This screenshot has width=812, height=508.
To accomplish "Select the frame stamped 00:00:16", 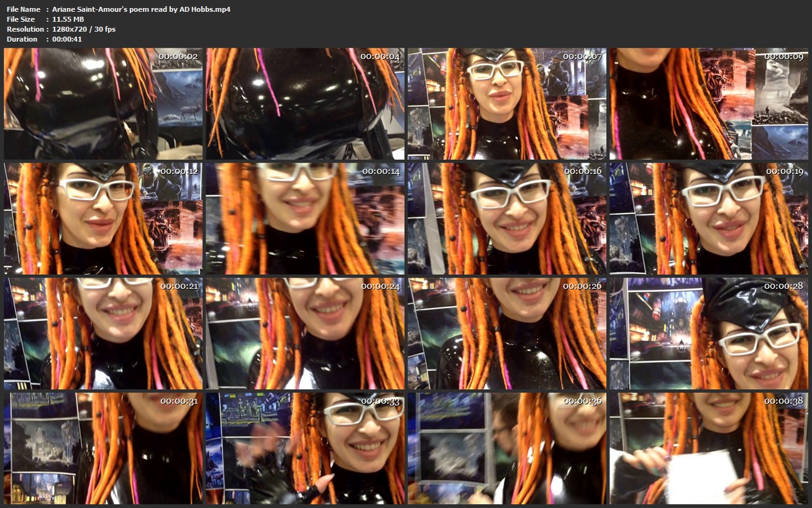I will click(507, 219).
